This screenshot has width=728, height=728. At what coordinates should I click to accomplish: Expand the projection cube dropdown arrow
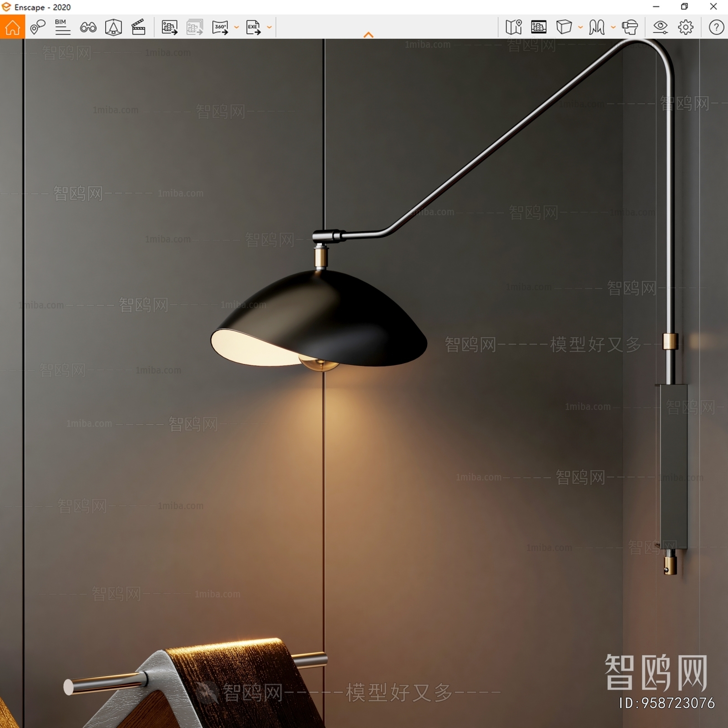coord(581,27)
